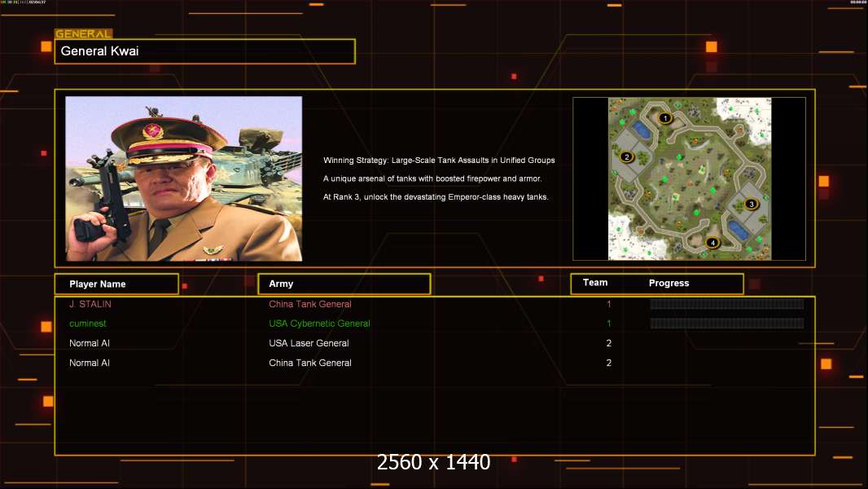
Task: Click the Team column header
Action: [595, 283]
